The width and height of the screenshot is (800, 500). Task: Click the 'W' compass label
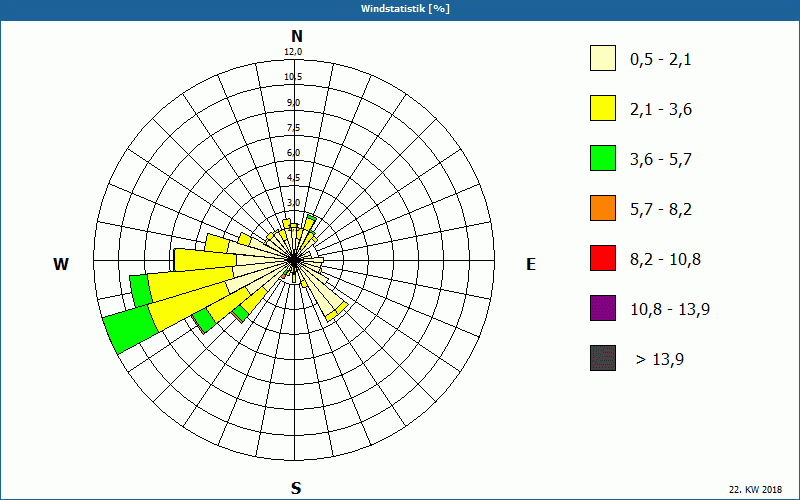61,264
